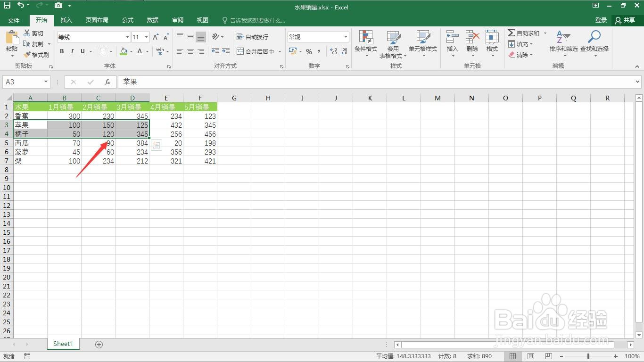Click the Save icon in quick access toolbar
644x362 pixels.
click(x=7, y=6)
